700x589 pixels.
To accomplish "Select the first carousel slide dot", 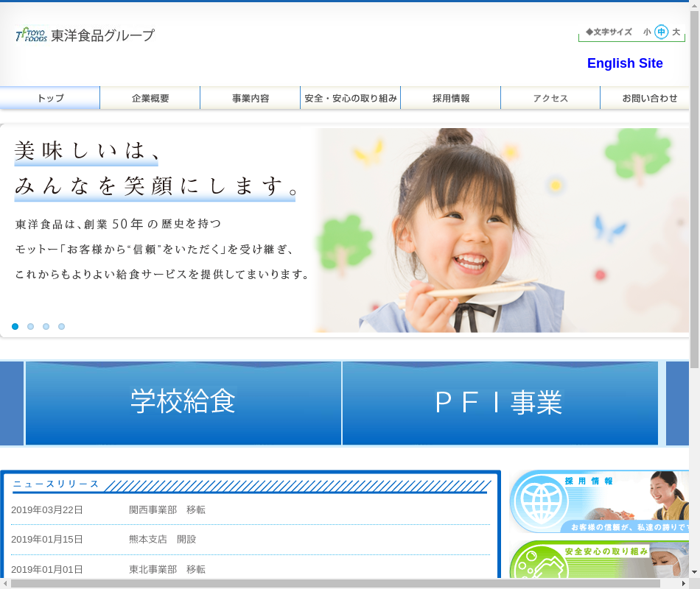I will pyautogui.click(x=15, y=326).
